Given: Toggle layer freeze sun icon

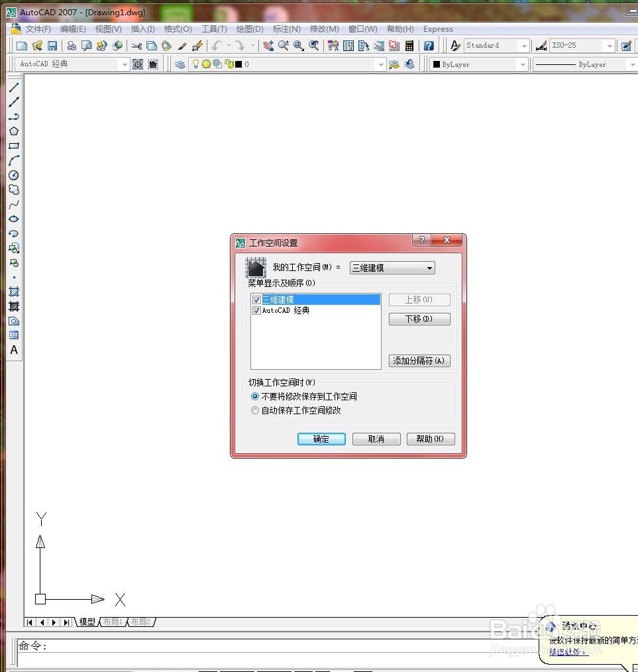Looking at the screenshot, I should pyautogui.click(x=206, y=64).
